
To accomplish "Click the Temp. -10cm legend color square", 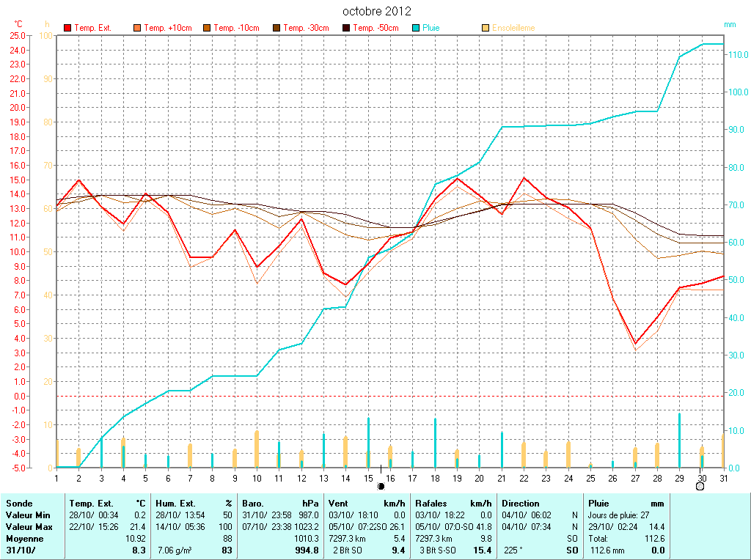I will (207, 28).
